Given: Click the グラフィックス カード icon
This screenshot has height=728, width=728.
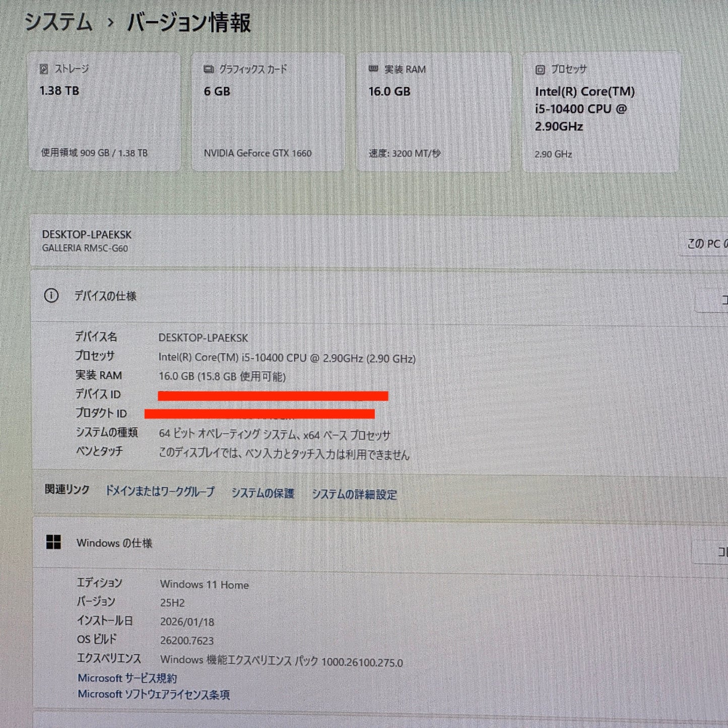Looking at the screenshot, I should pyautogui.click(x=209, y=69).
